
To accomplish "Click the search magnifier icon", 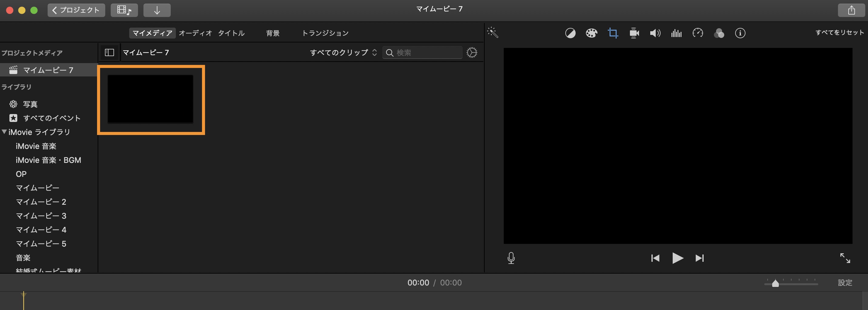I will point(389,52).
